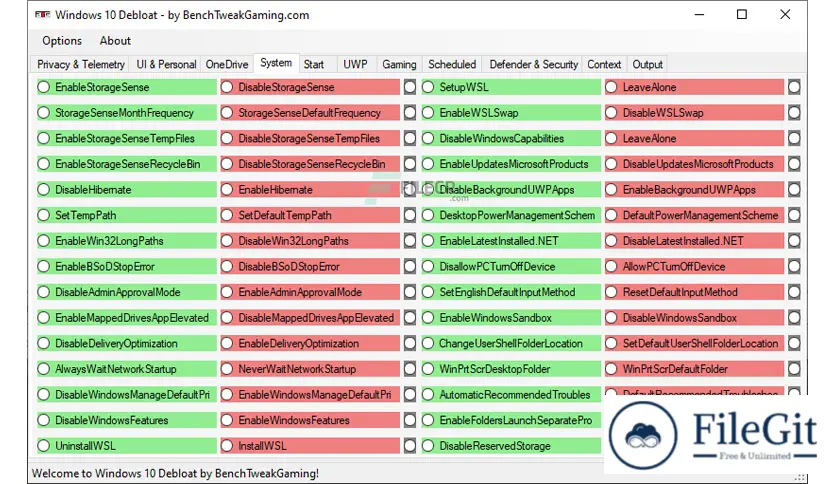Image resolution: width=836 pixels, height=484 pixels.
Task: Select EnableBSoDStopError option
Action: pos(127,266)
